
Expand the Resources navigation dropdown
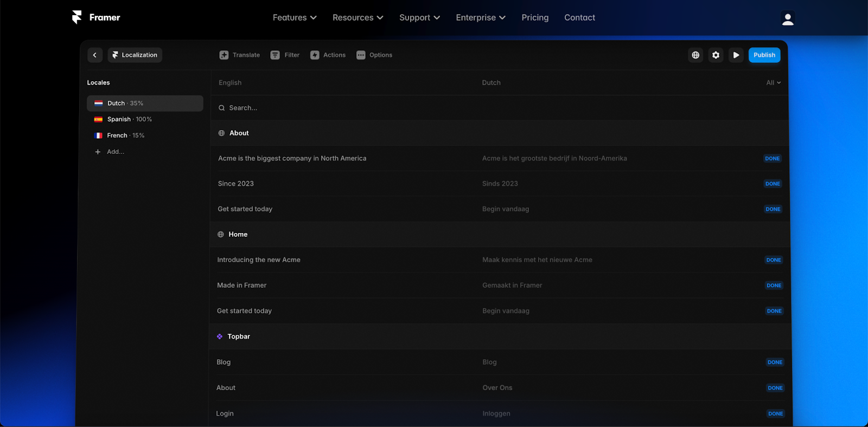point(358,17)
